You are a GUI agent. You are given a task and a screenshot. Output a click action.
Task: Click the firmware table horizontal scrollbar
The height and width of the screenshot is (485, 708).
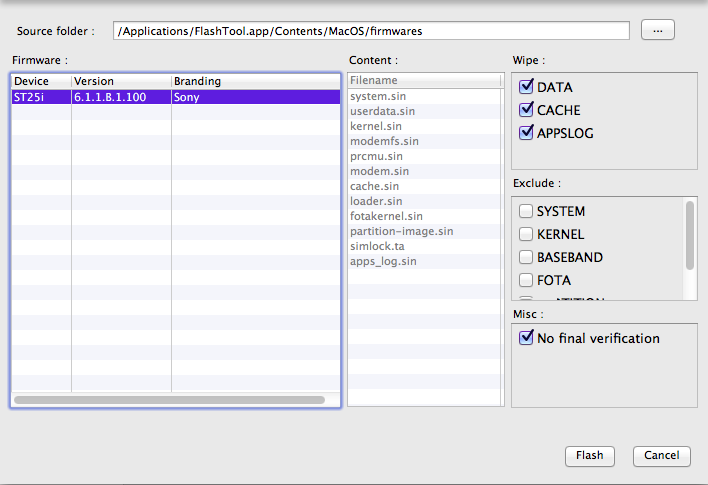[x=170, y=400]
